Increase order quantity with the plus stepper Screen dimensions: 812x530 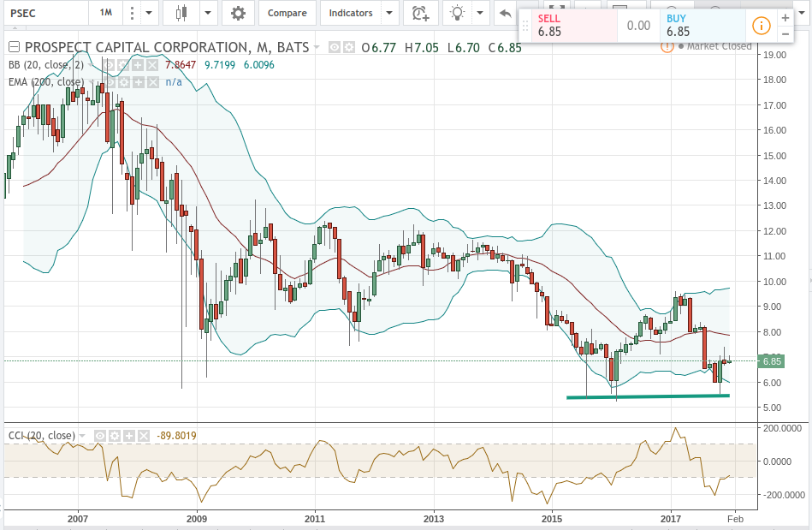point(785,16)
